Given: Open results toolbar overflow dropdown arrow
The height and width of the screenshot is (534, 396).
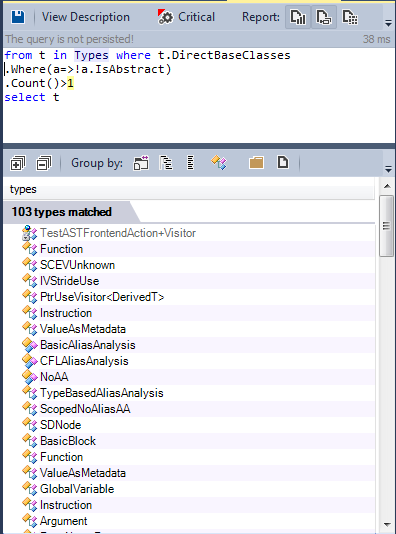Looking at the screenshot, I should coord(388,169).
